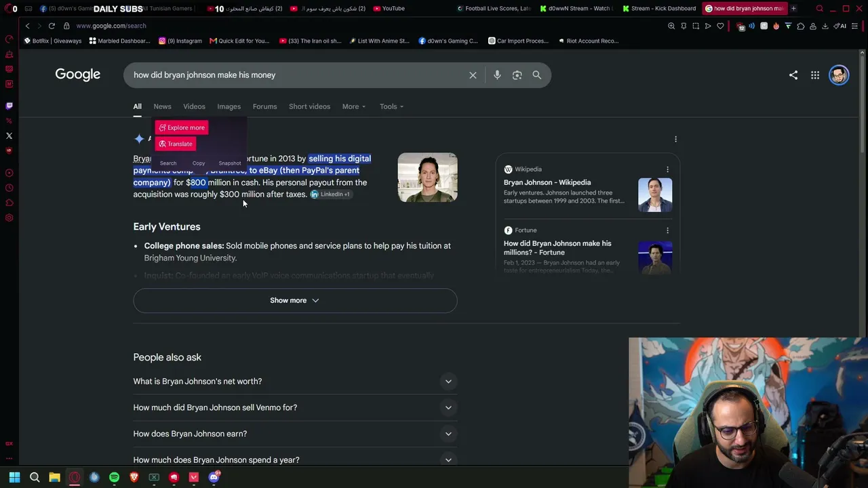
Task: Open the LinkedIn +1 source chip
Action: [331, 195]
